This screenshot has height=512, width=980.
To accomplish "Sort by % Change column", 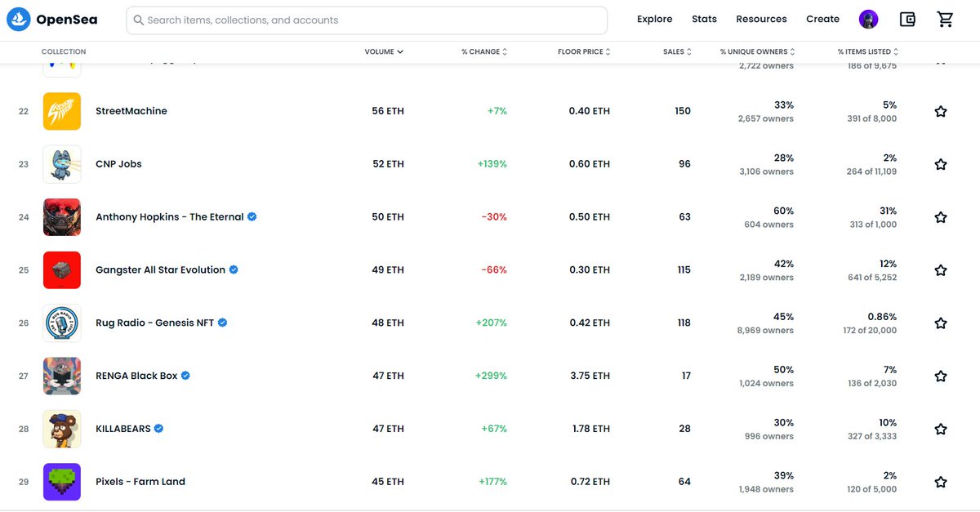I will [484, 51].
